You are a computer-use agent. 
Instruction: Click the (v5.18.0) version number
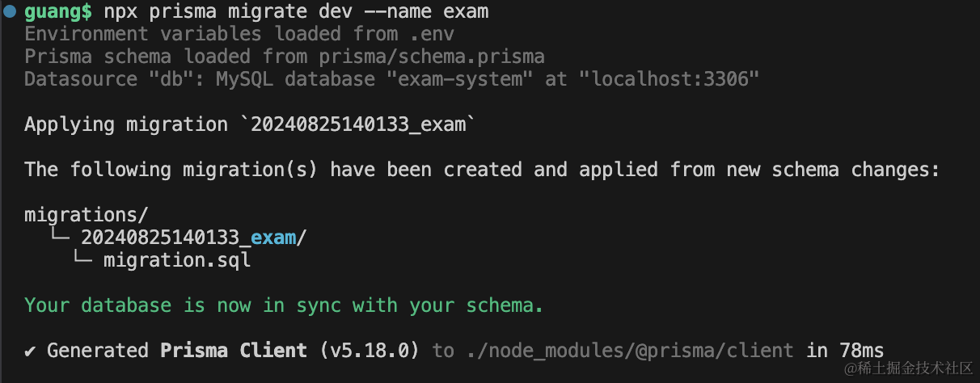[370, 350]
